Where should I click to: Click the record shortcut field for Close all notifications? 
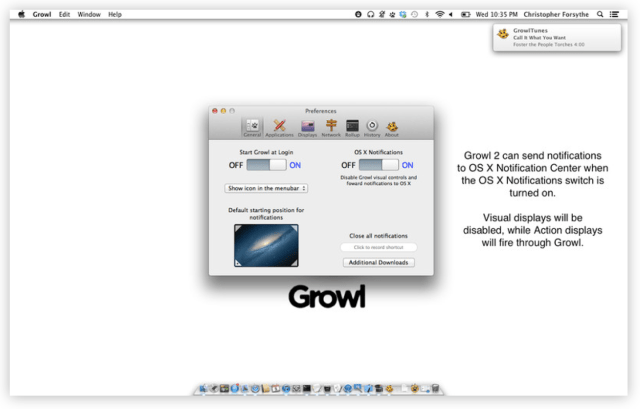pyautogui.click(x=378, y=247)
